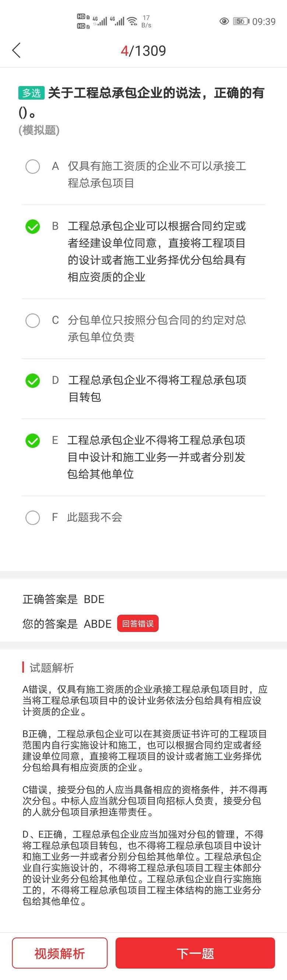Tap the battery level indicator
The height and width of the screenshot is (980, 287).
click(x=241, y=21)
